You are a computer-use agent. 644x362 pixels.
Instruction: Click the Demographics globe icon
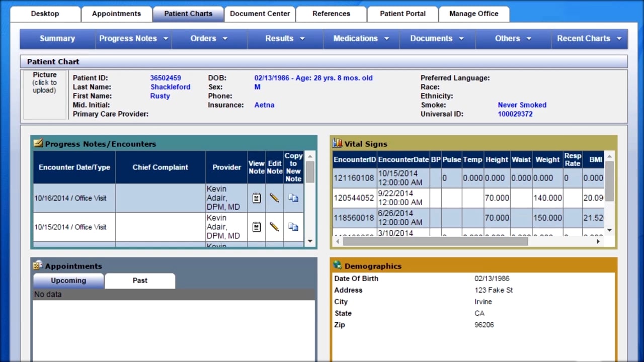[338, 265]
